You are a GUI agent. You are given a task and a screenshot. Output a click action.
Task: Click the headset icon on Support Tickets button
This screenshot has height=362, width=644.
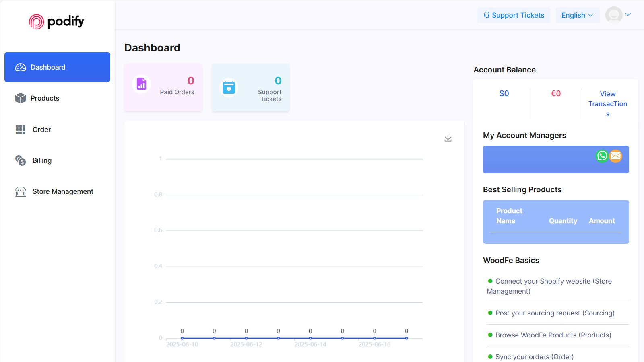[x=487, y=15]
